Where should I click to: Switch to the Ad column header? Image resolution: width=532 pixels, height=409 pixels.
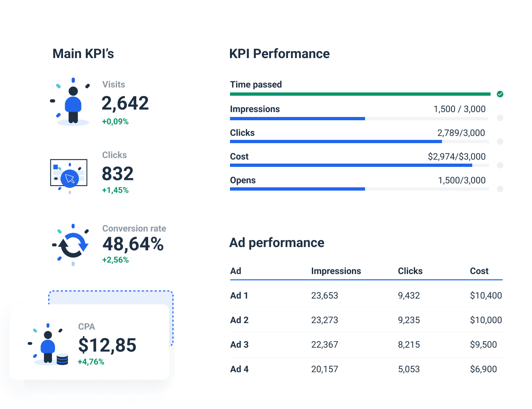point(235,271)
